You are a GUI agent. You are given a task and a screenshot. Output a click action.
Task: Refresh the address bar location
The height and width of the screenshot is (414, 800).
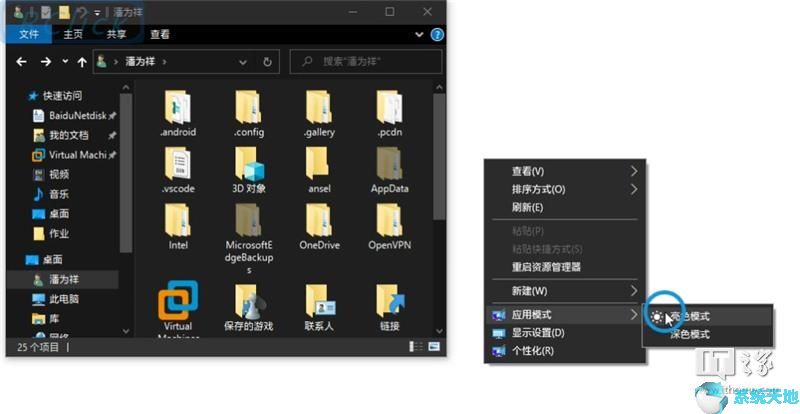[267, 62]
